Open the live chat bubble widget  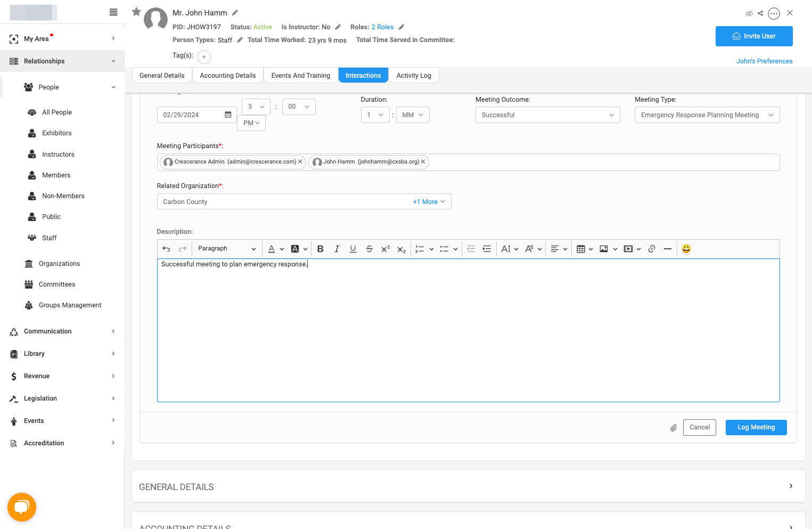click(22, 507)
